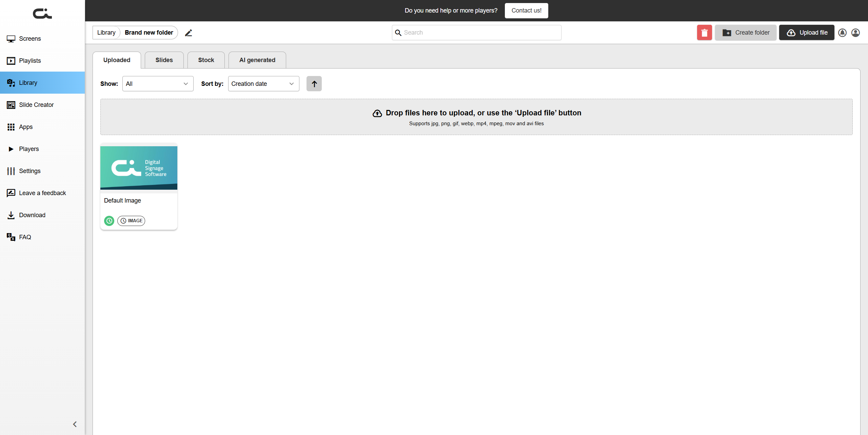868x435 pixels.
Task: Expand the Sort by Creation date dropdown
Action: [263, 84]
